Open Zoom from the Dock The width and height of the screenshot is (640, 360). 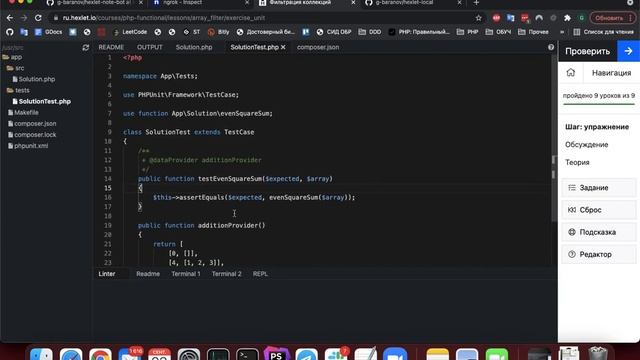[395, 355]
